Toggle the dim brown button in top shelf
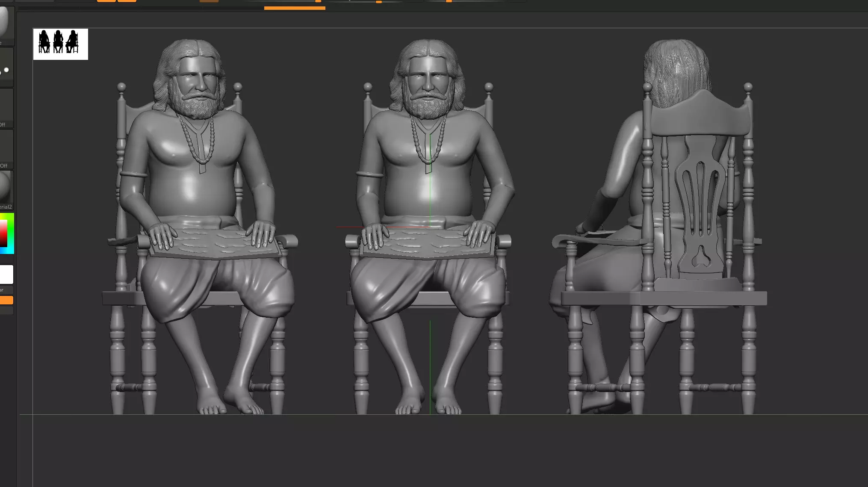 209,1
